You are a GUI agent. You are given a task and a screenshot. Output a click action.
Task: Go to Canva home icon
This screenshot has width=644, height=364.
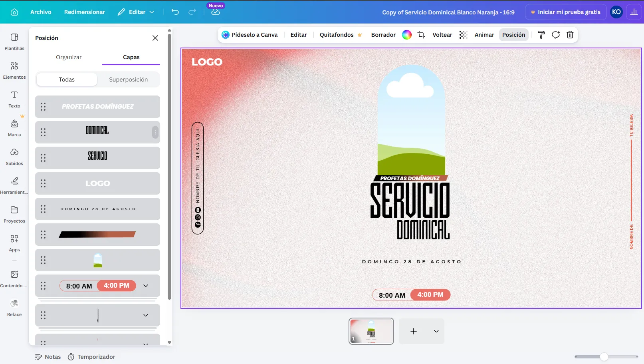tap(14, 12)
